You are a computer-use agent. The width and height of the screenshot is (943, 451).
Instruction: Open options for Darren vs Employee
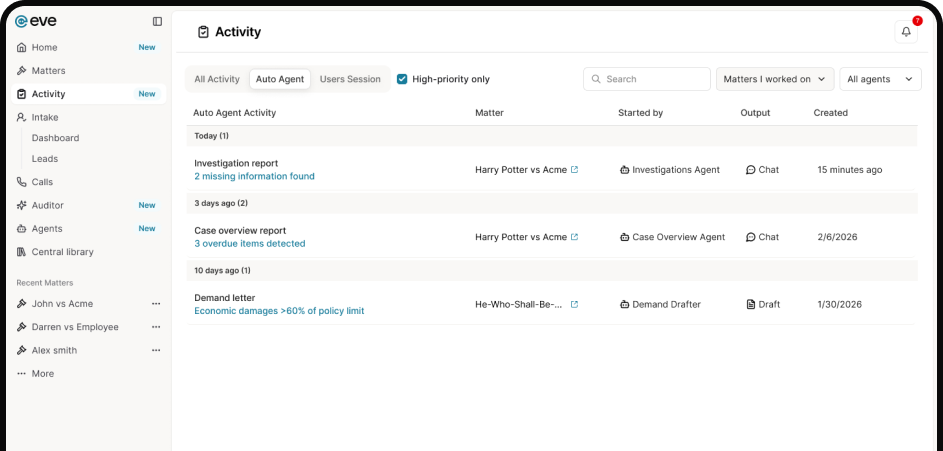coord(155,327)
